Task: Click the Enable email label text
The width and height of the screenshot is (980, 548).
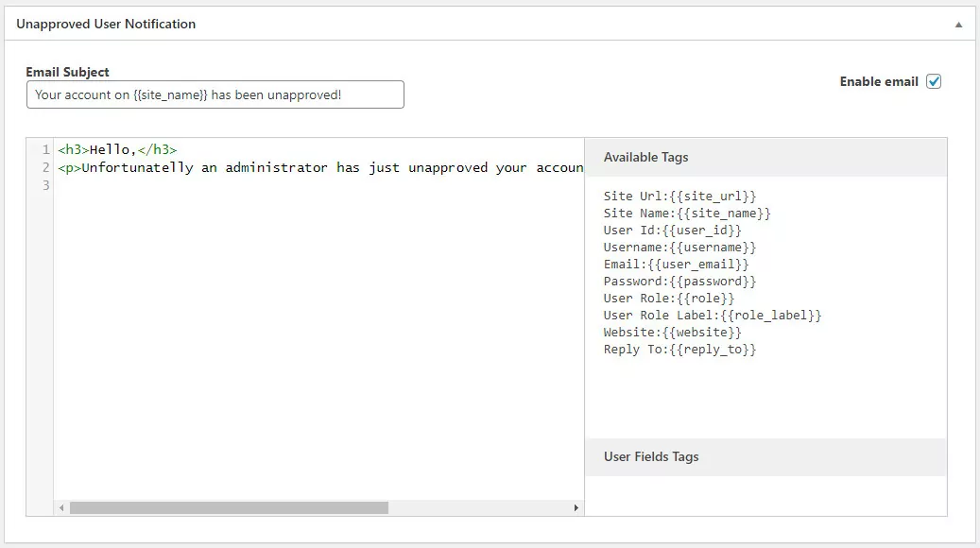Action: (x=879, y=81)
